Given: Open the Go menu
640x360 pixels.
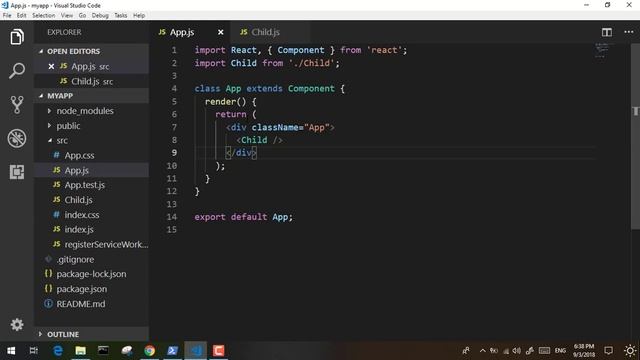Looking at the screenshot, I should [x=82, y=16].
